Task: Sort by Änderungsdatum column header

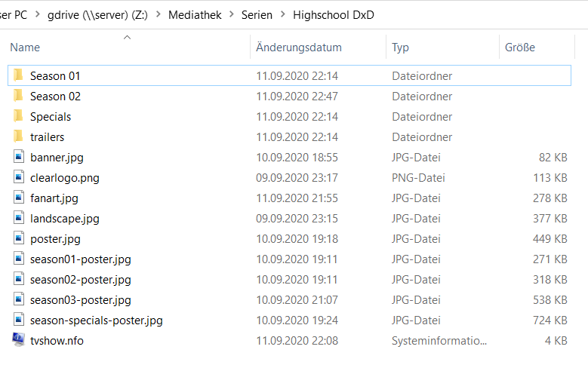Action: (x=299, y=48)
